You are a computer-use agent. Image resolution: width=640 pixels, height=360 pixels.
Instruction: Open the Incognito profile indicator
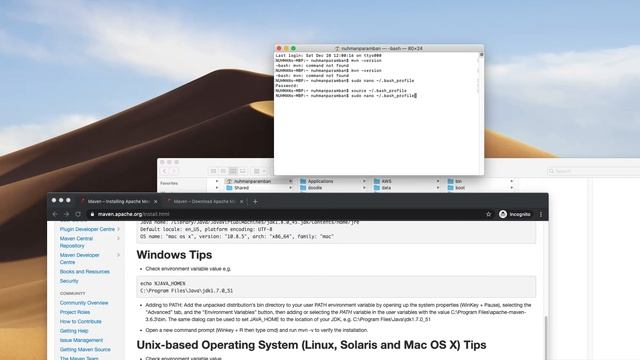pyautogui.click(x=515, y=214)
